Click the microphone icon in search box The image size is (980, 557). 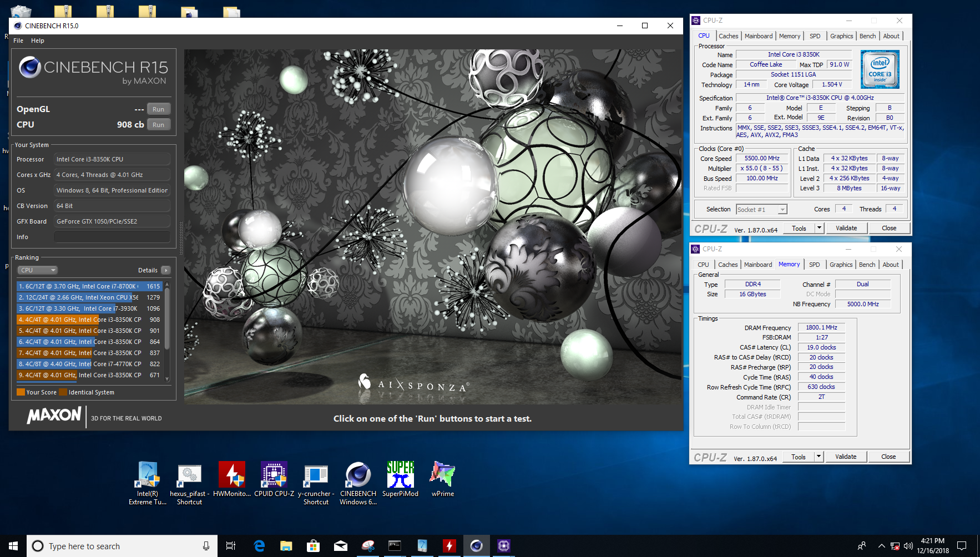pos(206,546)
